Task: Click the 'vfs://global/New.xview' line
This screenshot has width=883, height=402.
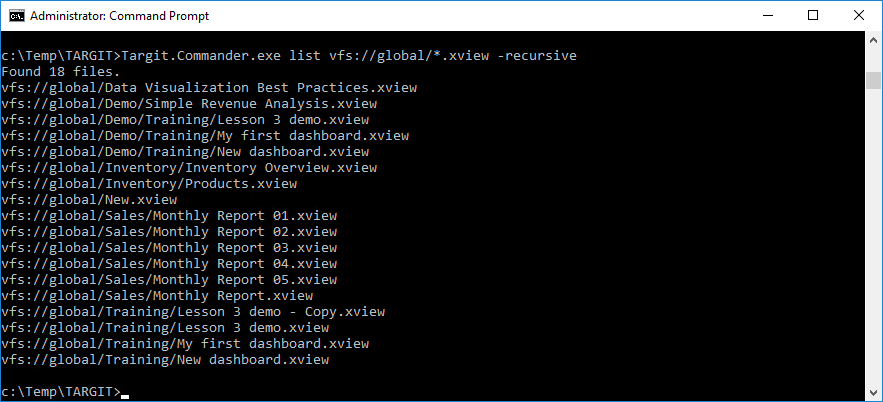Action: tap(89, 200)
